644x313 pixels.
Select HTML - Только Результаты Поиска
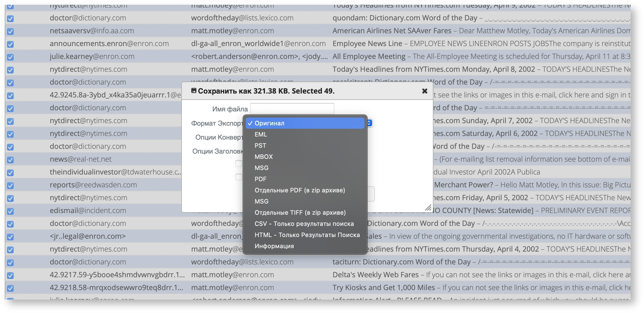[307, 235]
